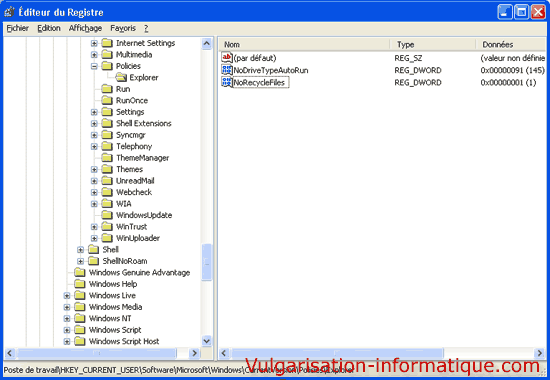The width and height of the screenshot is (550, 380).
Task: Select the Telephony tree entry
Action: tap(134, 146)
